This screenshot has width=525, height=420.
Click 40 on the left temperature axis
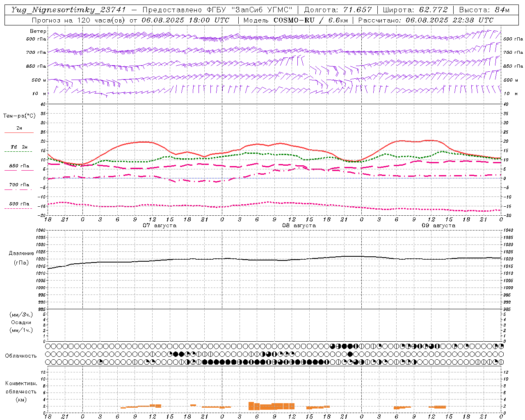pyautogui.click(x=43, y=104)
